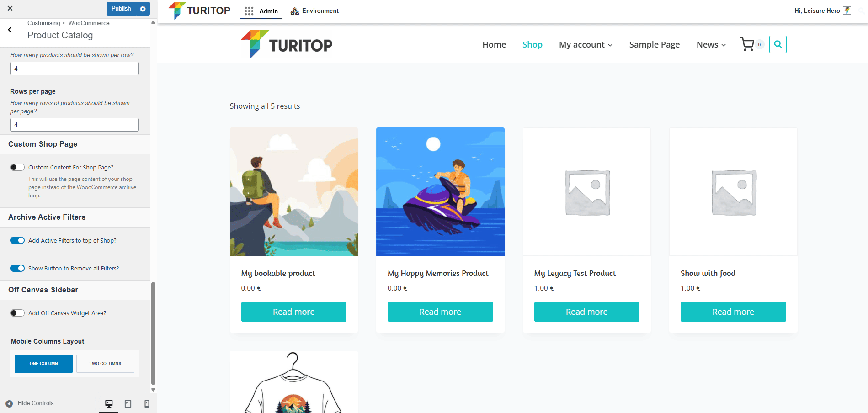This screenshot has height=413, width=868.
Task: Go to Sample Page in navigation
Action: click(x=654, y=44)
